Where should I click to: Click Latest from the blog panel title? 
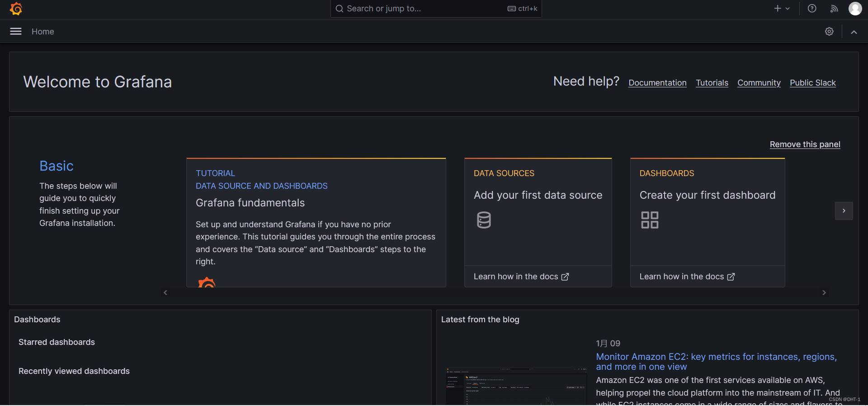coord(480,320)
